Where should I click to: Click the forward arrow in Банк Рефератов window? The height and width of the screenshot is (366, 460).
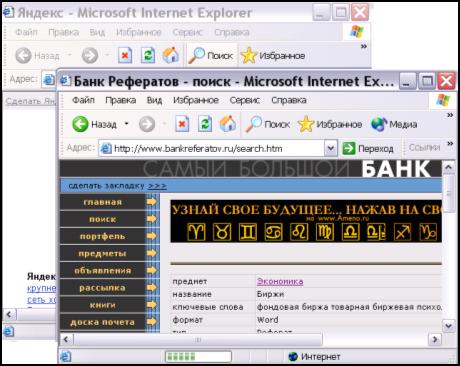(x=147, y=124)
